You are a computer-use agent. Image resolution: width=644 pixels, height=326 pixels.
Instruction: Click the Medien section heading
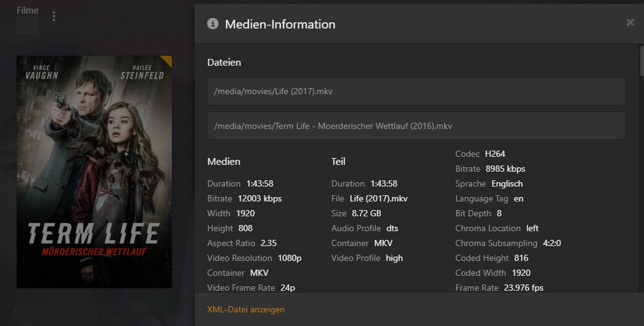coord(224,162)
